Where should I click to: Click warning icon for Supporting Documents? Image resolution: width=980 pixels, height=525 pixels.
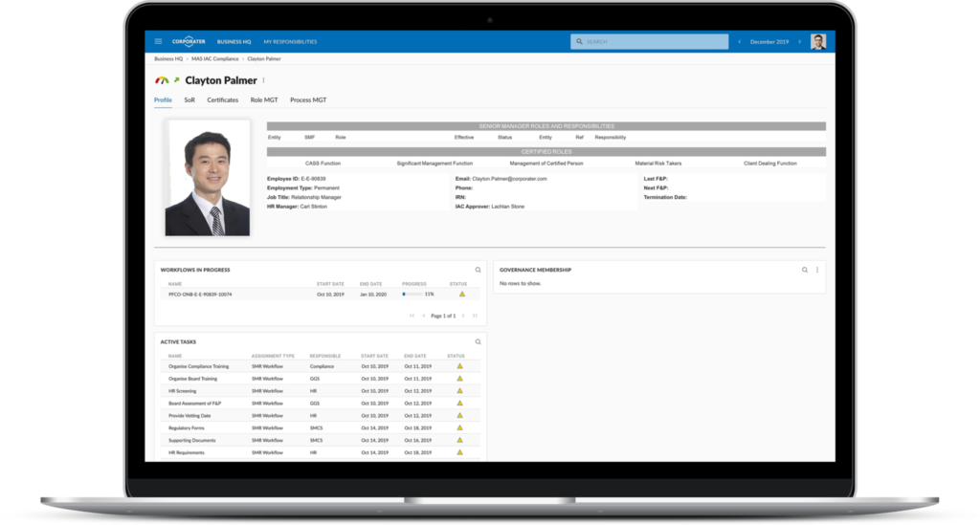(459, 440)
